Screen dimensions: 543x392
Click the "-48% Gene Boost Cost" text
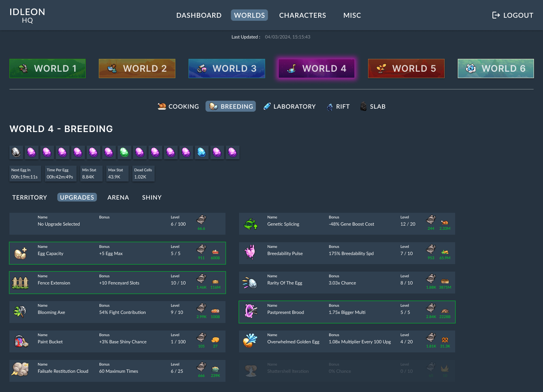[x=351, y=224]
